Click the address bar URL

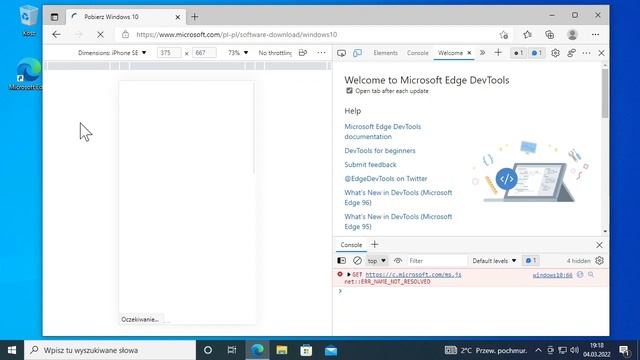(236, 35)
